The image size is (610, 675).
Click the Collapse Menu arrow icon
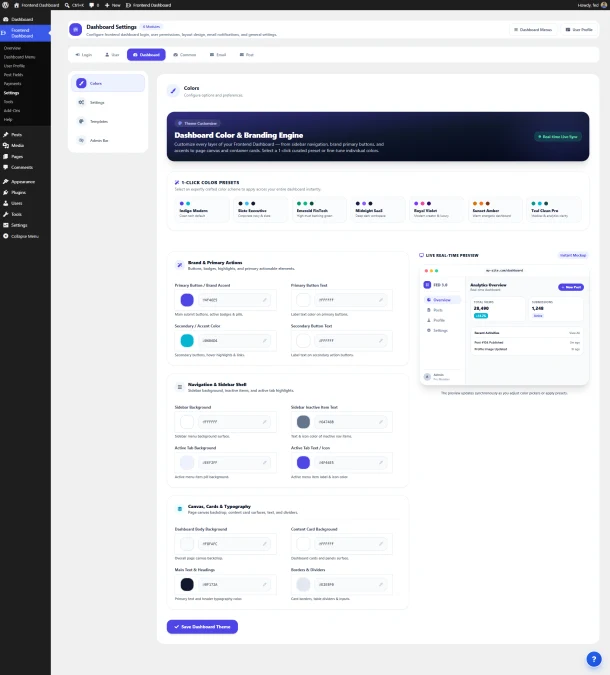6,236
